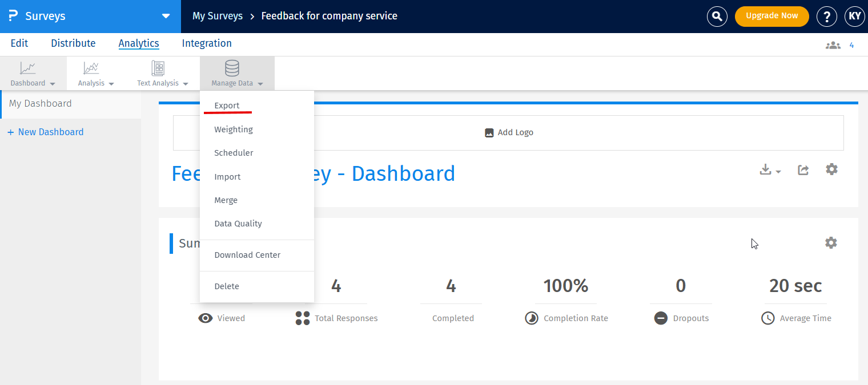Open the help question mark icon
Screen dimensions: 868x385
(x=826, y=16)
